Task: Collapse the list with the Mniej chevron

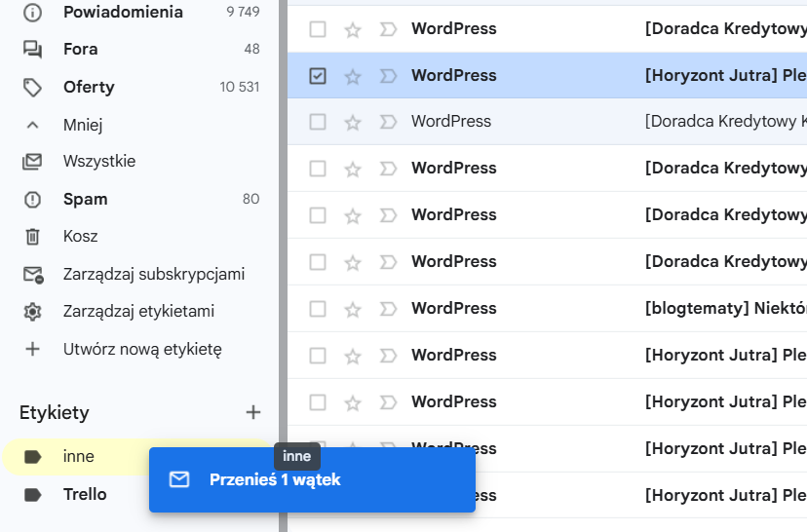Action: (32, 125)
